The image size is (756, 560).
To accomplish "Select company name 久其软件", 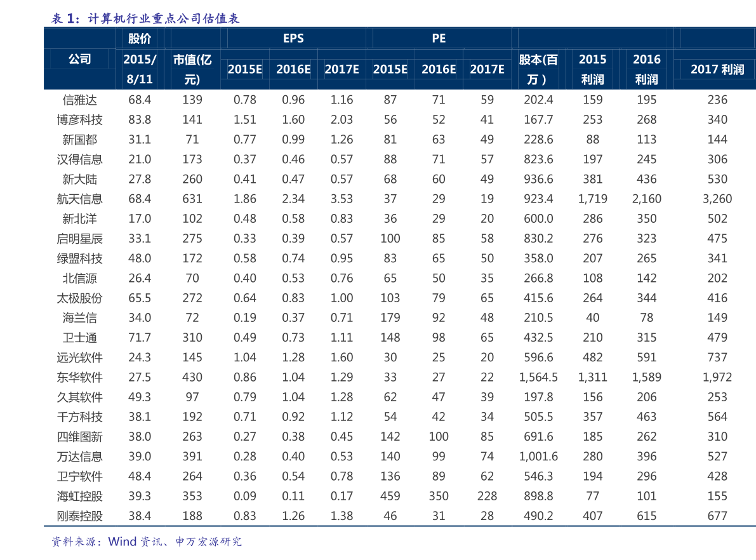I will tap(79, 397).
